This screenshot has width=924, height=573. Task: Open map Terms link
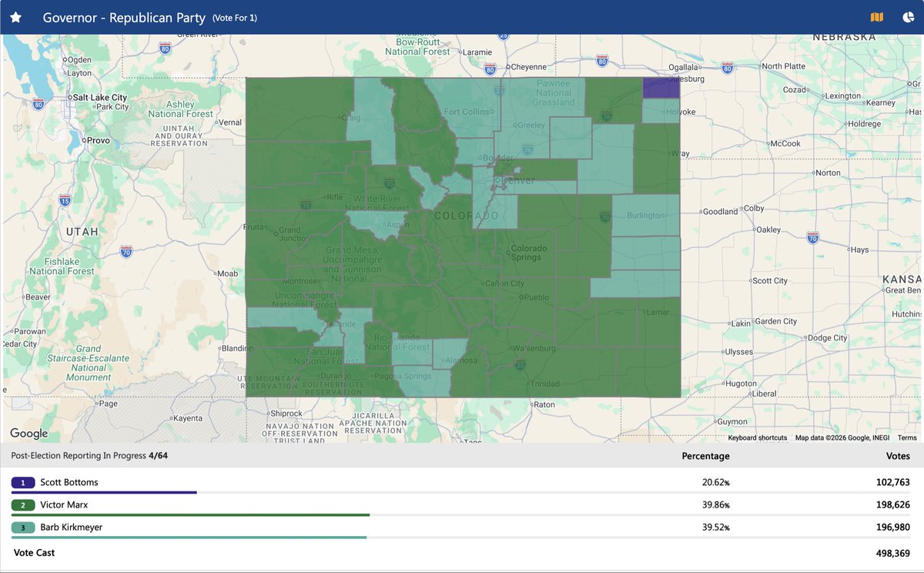pos(907,437)
